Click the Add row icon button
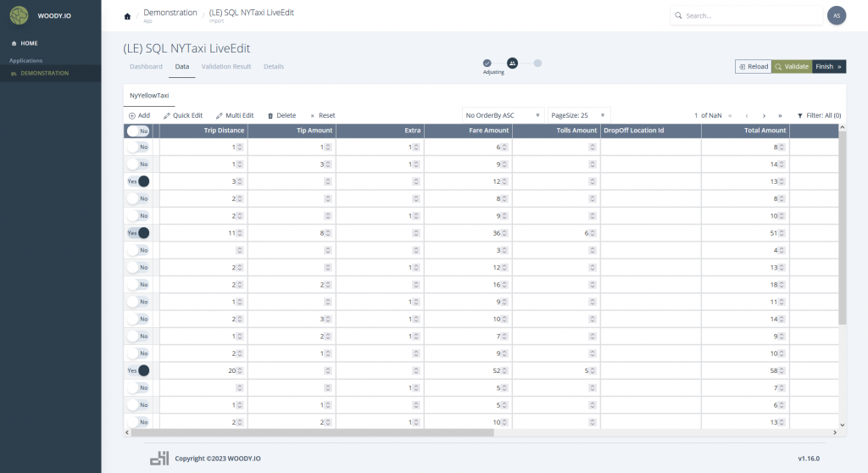The width and height of the screenshot is (868, 473). (x=132, y=115)
